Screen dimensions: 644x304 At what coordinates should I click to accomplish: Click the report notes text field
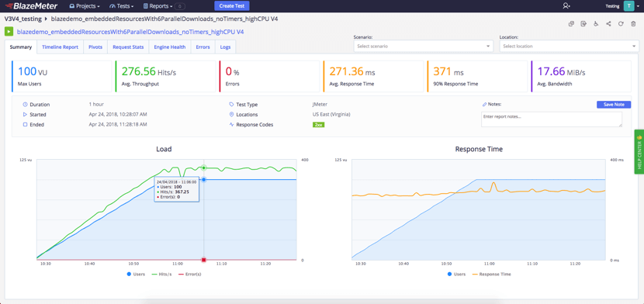pos(552,119)
